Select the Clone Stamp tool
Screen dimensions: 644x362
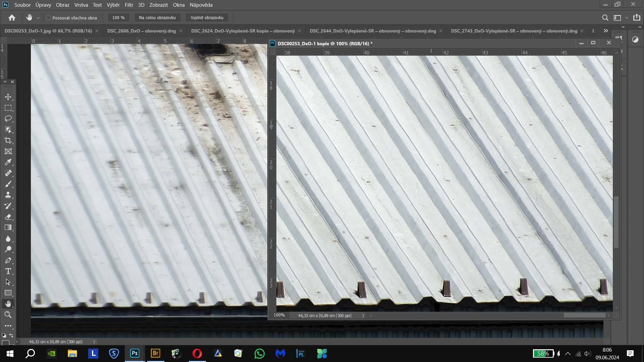coord(8,195)
